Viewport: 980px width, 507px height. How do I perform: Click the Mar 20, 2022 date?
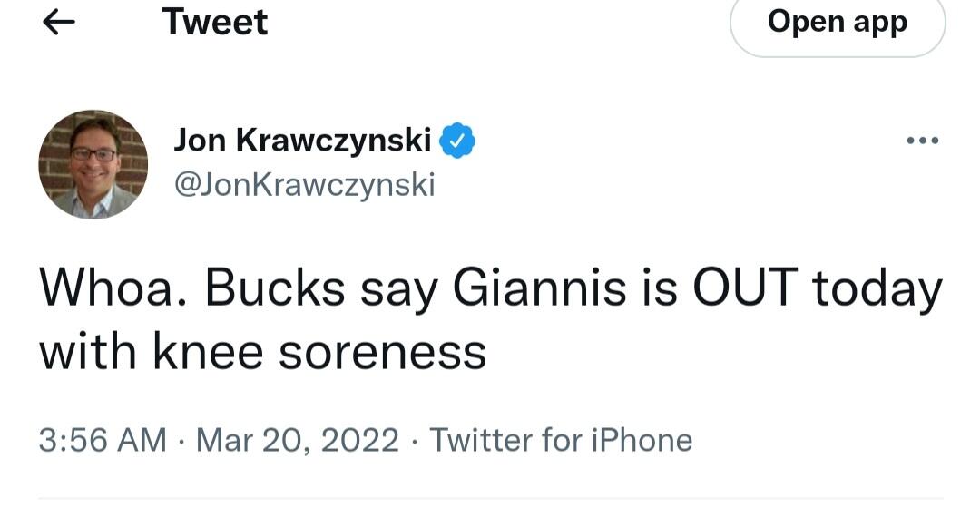point(298,441)
